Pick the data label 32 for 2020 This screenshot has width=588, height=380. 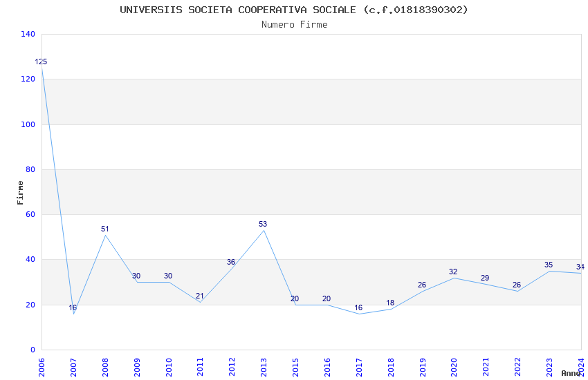pyautogui.click(x=453, y=272)
